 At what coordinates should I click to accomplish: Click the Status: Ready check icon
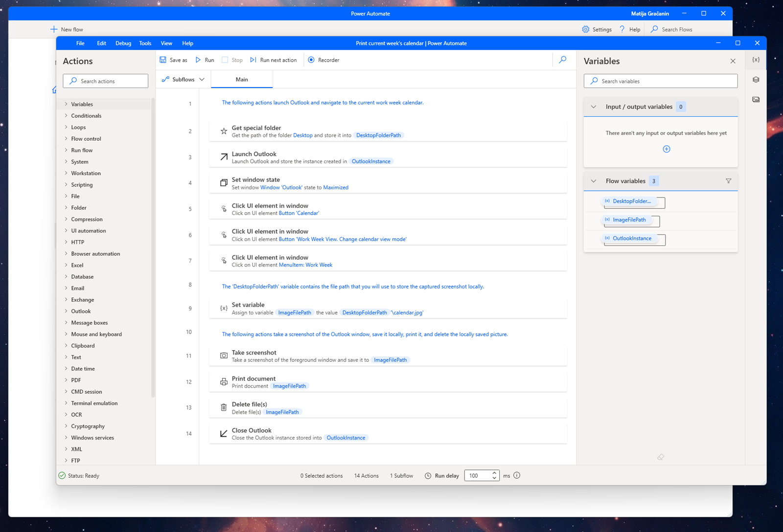click(62, 475)
